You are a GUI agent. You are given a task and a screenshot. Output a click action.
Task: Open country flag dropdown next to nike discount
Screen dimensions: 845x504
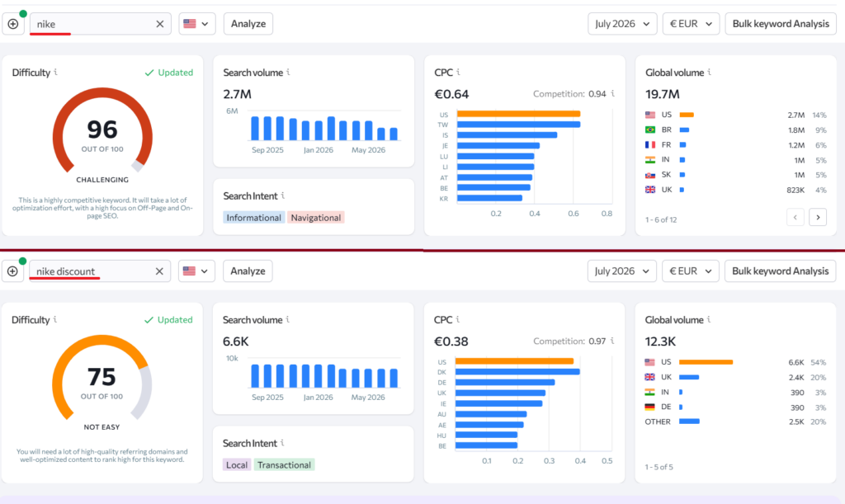[196, 271]
